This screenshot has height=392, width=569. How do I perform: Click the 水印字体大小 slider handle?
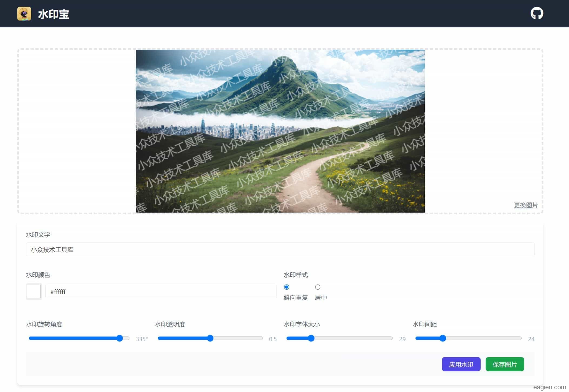[x=311, y=338]
